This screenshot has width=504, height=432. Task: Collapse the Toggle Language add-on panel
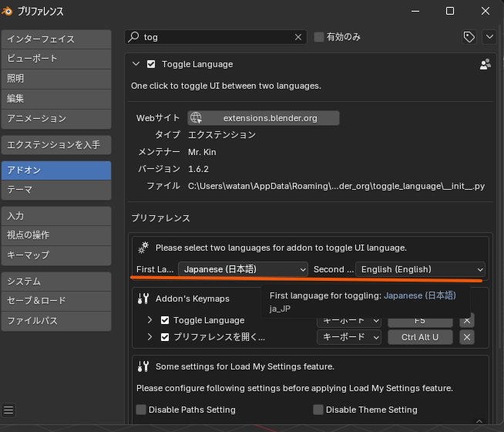pos(136,64)
